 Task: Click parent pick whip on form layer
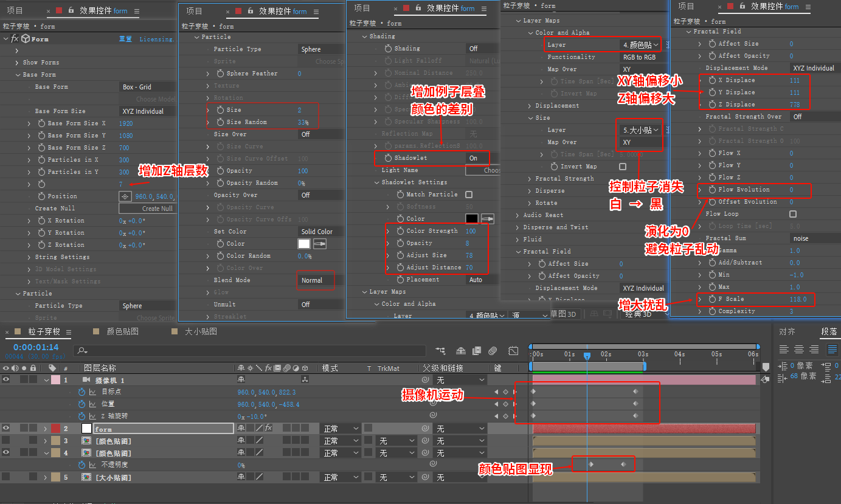(x=426, y=429)
